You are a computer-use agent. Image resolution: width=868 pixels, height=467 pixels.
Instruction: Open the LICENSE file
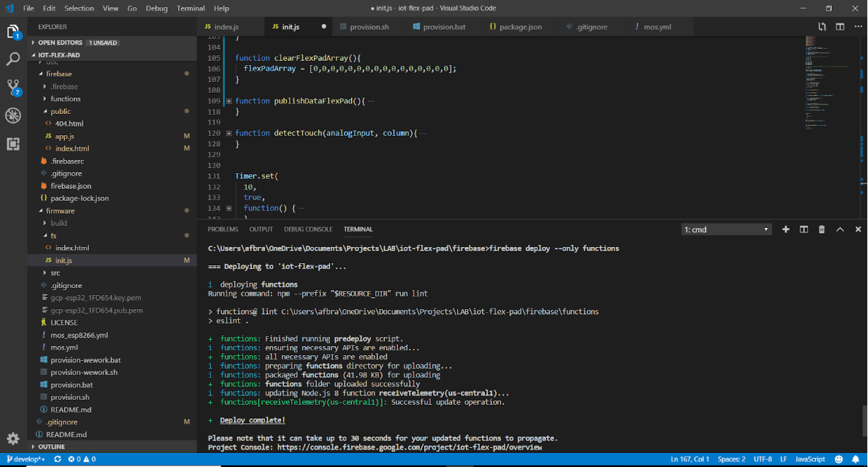coord(64,323)
